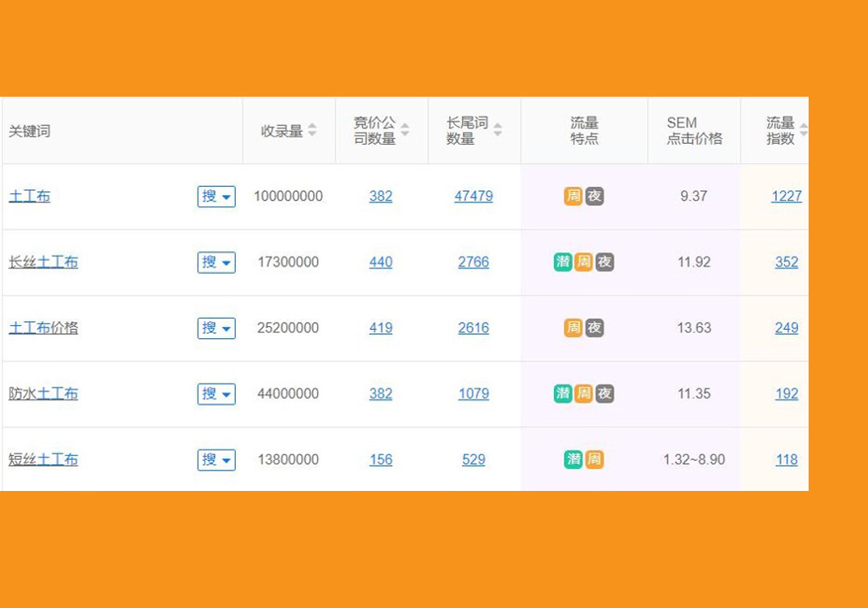The image size is (868, 608).
Task: Select the SEM price 13.63
Action: point(694,328)
